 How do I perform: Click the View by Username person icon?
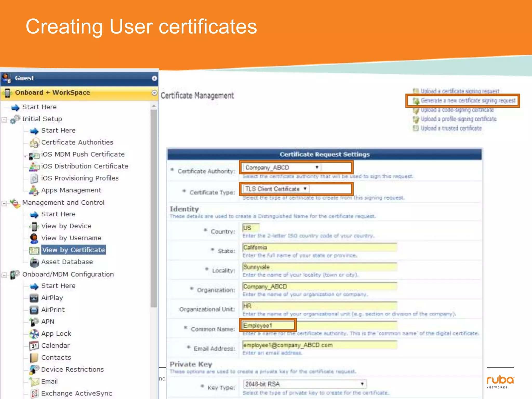tap(34, 238)
